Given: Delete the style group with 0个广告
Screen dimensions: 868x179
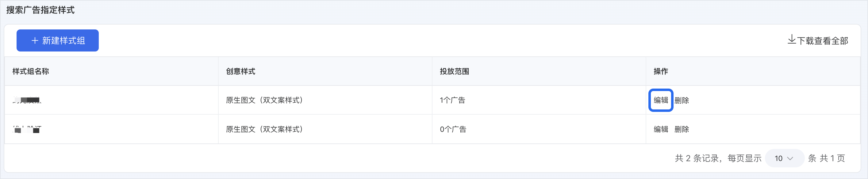Looking at the screenshot, I should pos(682,129).
